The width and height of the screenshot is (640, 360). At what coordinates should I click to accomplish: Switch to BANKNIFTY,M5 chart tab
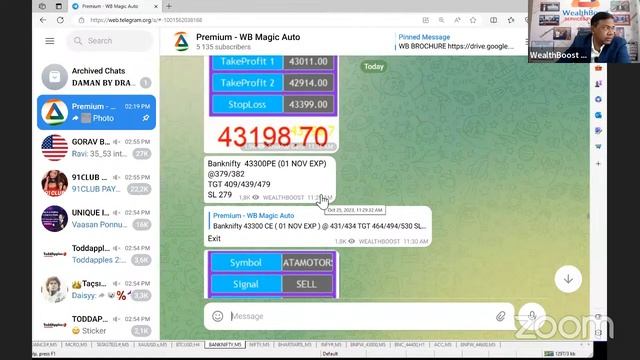coord(225,345)
